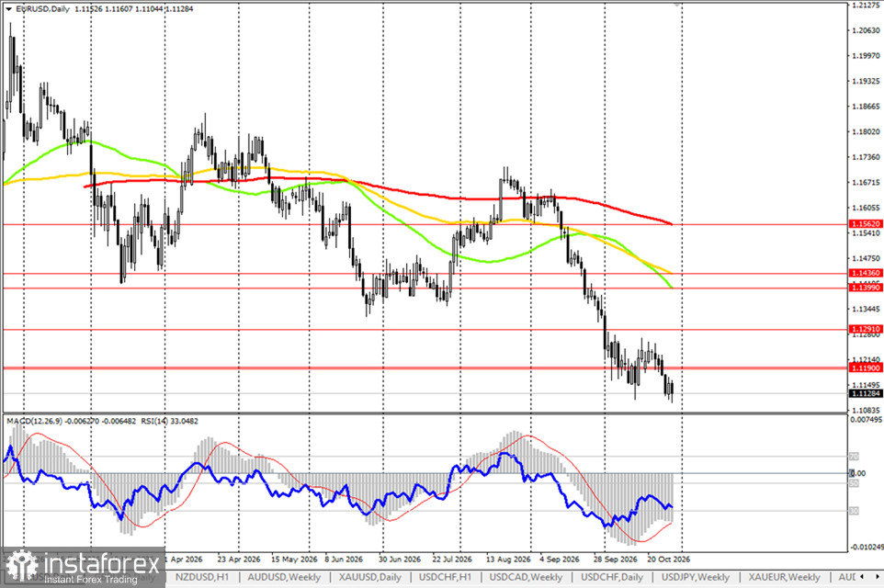Open the USDCAD,Weekly chart tab
This screenshot has height=588, width=884.
(526, 577)
